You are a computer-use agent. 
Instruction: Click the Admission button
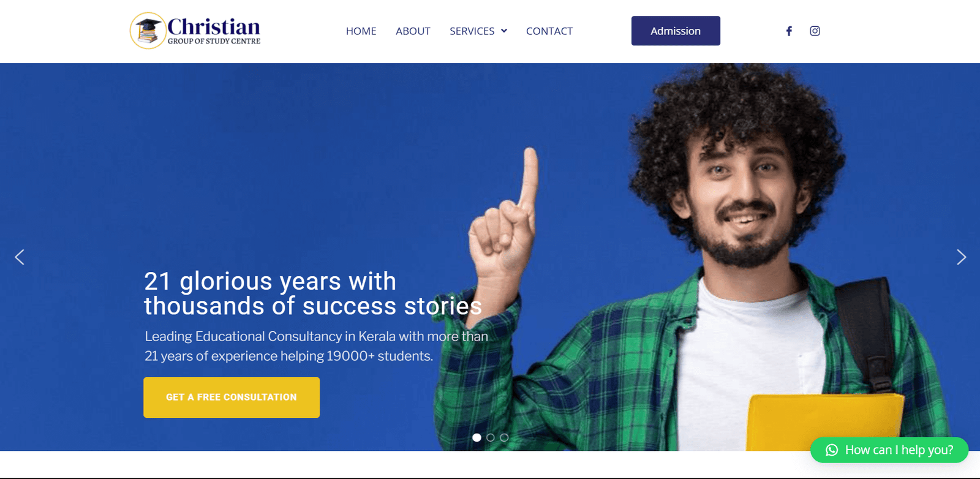(x=676, y=31)
